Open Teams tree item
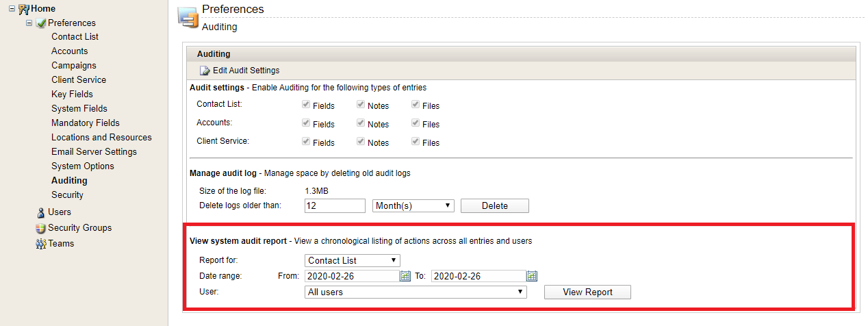The image size is (868, 326). [61, 244]
